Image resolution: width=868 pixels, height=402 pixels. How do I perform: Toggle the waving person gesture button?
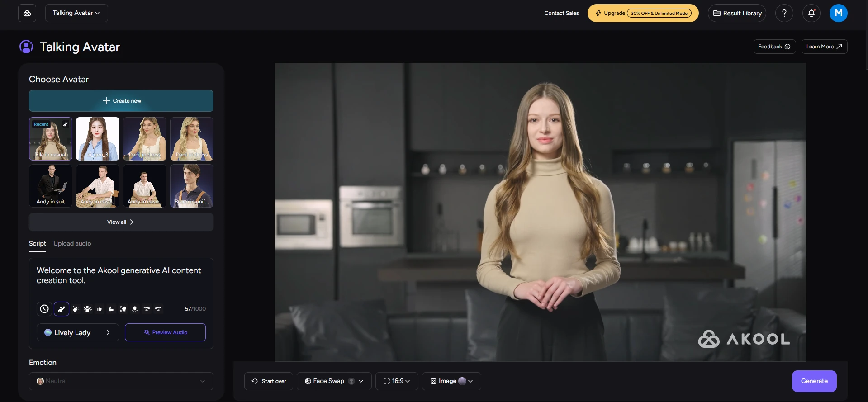coord(62,309)
